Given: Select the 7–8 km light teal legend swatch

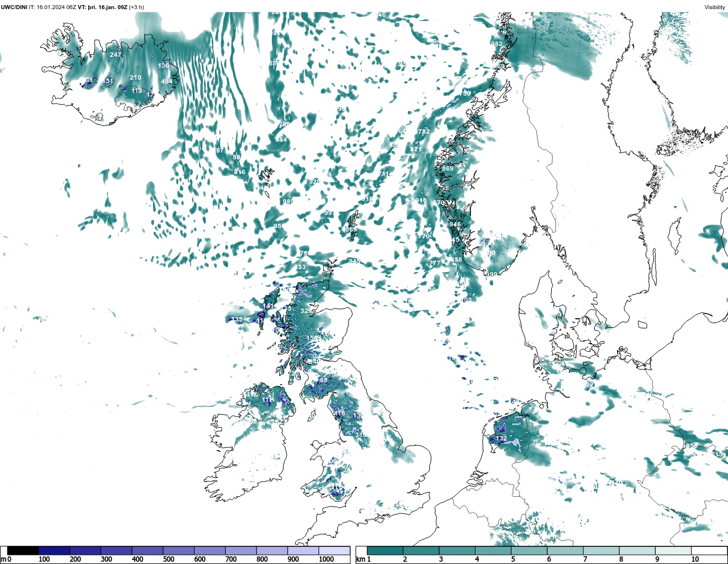Looking at the screenshot, I should click(601, 551).
